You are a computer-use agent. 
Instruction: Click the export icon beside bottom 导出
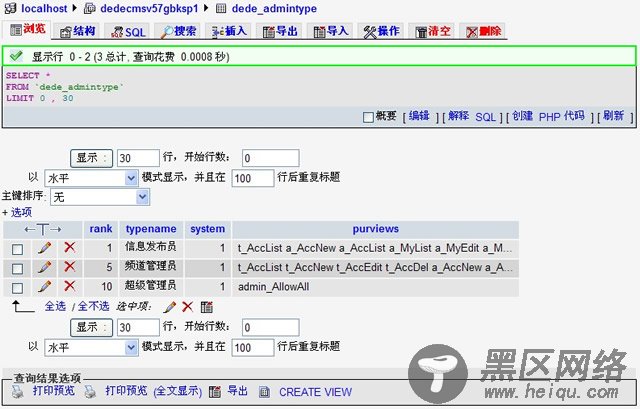pyautogui.click(x=215, y=392)
